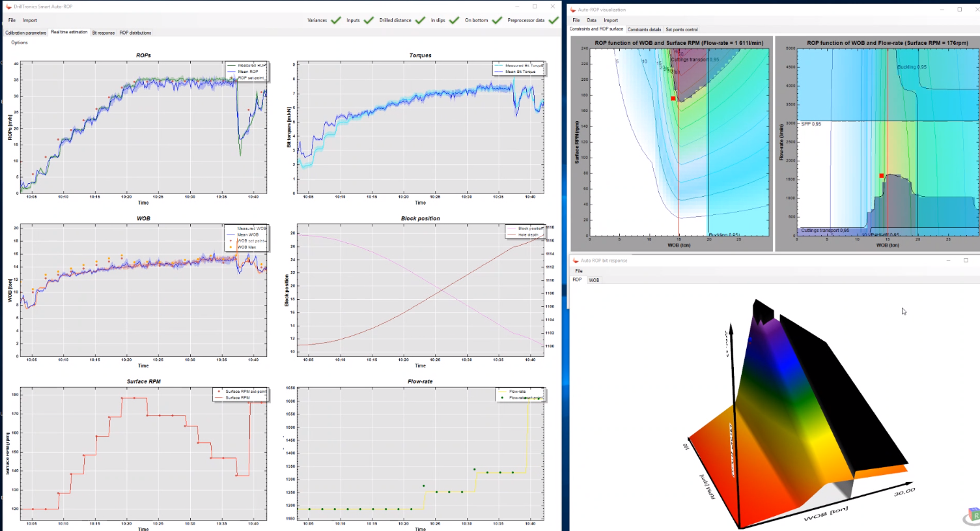Click the Variances green checkmark status icon
The height and width of the screenshot is (531, 980).
pos(336,20)
